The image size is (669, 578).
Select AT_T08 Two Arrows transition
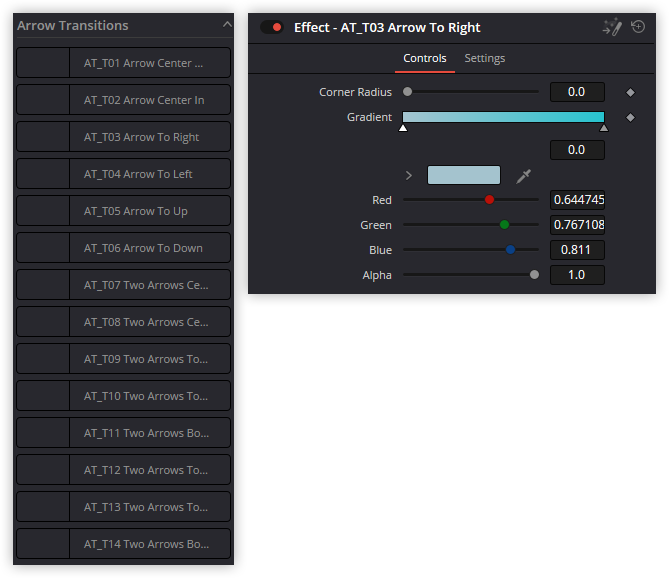click(124, 322)
